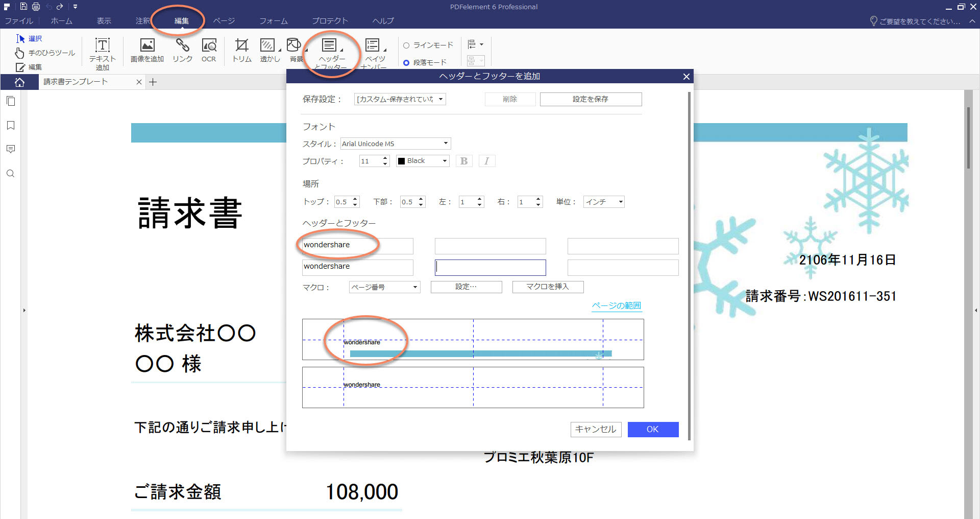Click the 設定… macro settings button
Image resolution: width=980 pixels, height=519 pixels.
coord(466,287)
